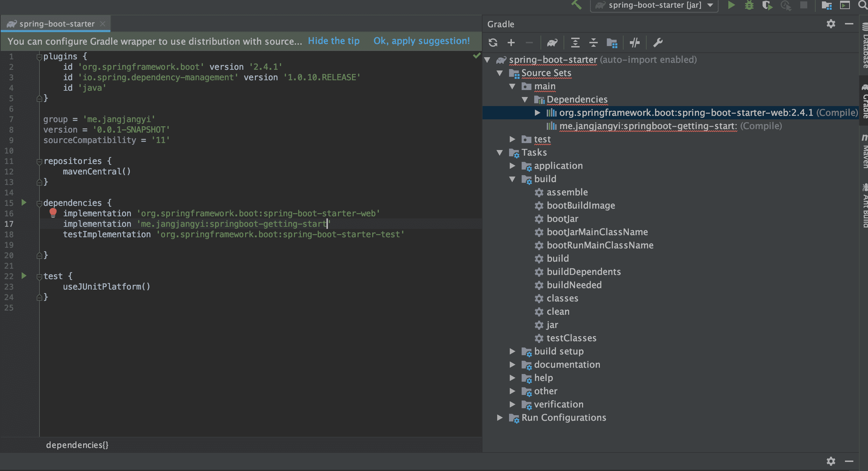Click dependencies{} breadcrumb

point(77,445)
